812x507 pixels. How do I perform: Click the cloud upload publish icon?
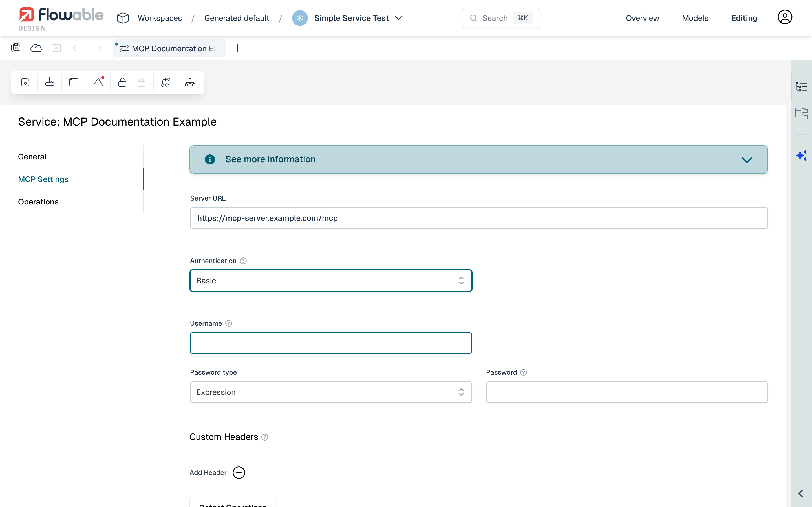(36, 48)
